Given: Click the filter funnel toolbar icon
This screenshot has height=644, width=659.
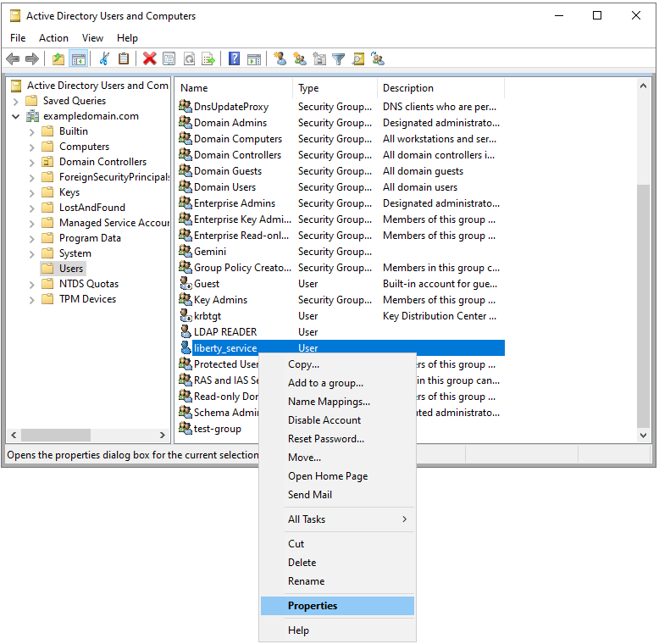Looking at the screenshot, I should (x=339, y=58).
